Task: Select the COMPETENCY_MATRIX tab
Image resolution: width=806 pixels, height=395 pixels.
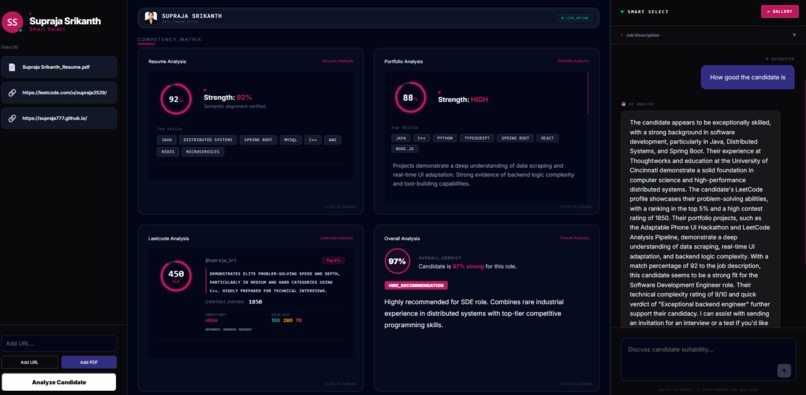Action: 170,40
